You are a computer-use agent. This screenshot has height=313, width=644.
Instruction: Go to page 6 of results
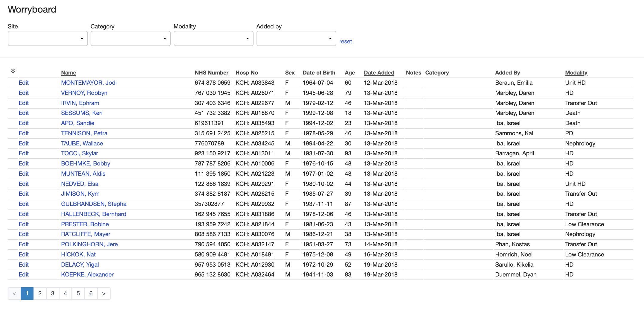click(x=91, y=294)
